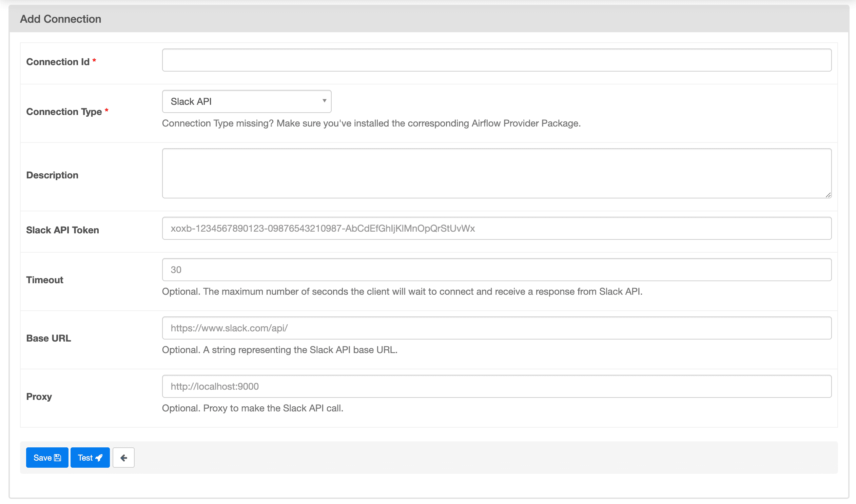This screenshot has width=856, height=504.
Task: Click the 'Connection Id' label
Action: point(58,62)
